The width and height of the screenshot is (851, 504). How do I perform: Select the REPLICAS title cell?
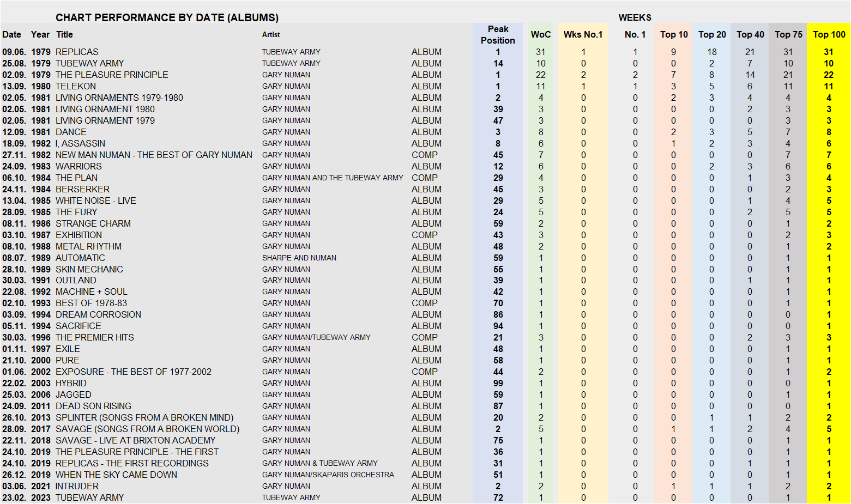(76, 51)
